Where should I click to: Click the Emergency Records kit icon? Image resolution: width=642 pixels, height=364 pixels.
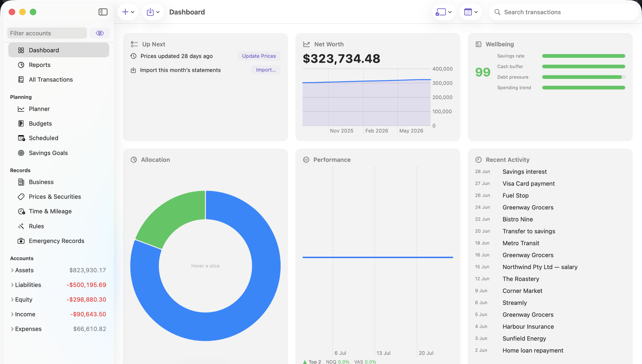(x=21, y=241)
